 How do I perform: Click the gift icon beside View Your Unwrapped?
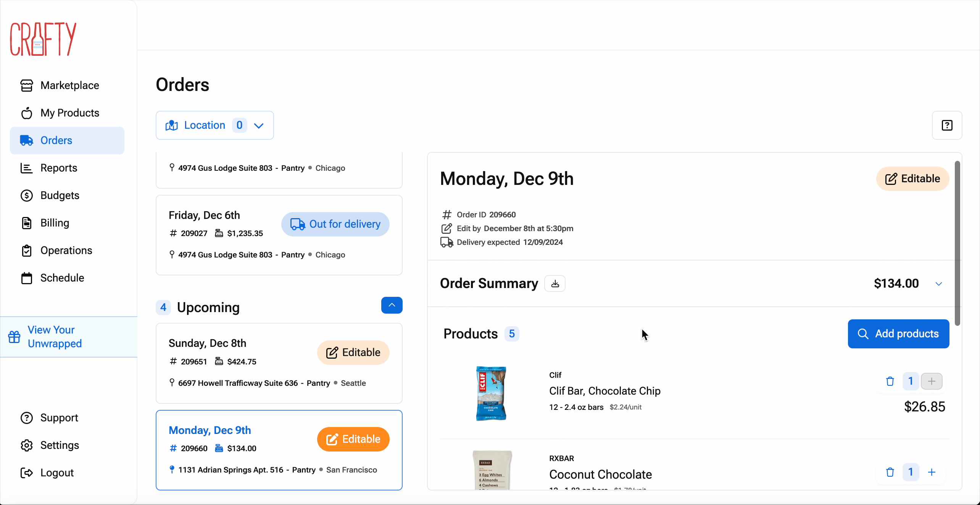[x=15, y=337]
